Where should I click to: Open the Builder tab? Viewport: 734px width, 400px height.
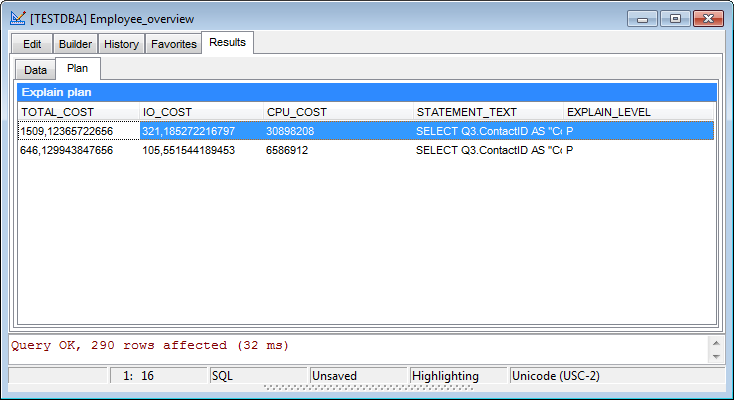[x=75, y=44]
